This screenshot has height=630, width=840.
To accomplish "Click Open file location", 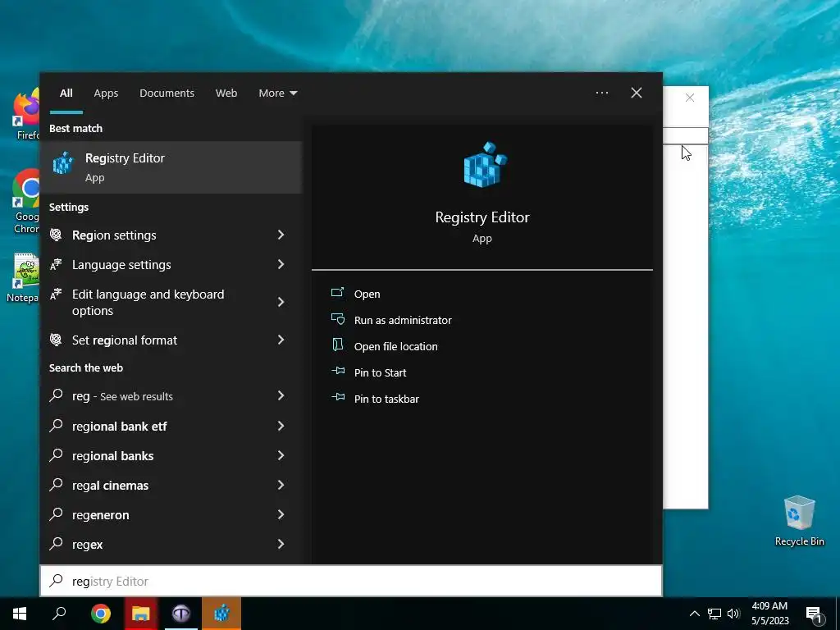I will click(x=396, y=347).
